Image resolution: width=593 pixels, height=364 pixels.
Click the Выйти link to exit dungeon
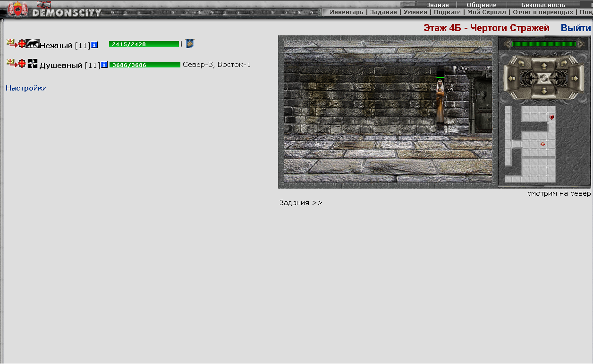(x=576, y=28)
